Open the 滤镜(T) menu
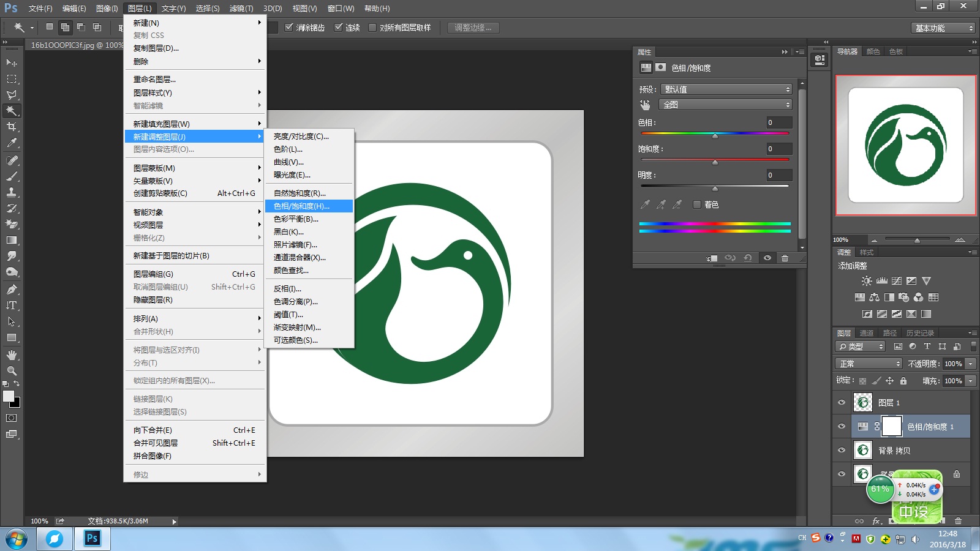 pyautogui.click(x=241, y=9)
